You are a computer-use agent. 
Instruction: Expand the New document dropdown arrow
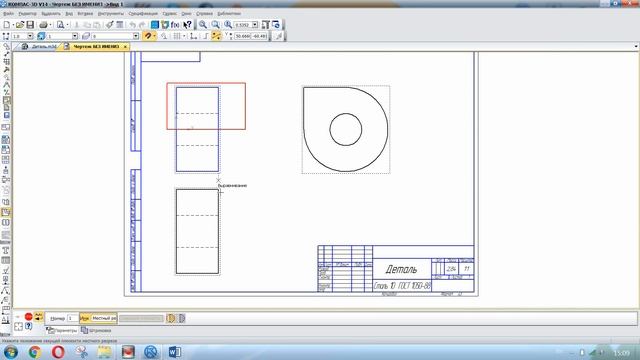[x=13, y=25]
